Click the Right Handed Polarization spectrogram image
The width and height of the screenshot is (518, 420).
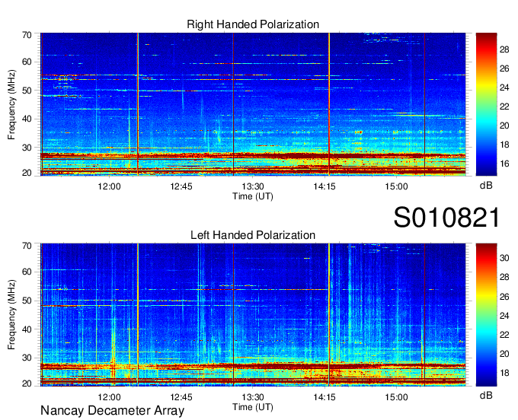tap(253, 104)
